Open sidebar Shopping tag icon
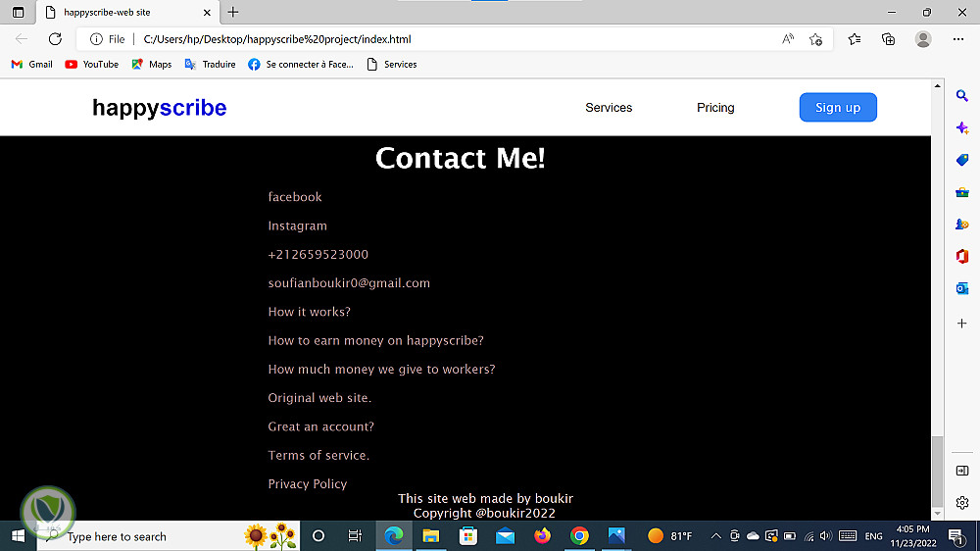980x551 pixels. click(962, 160)
